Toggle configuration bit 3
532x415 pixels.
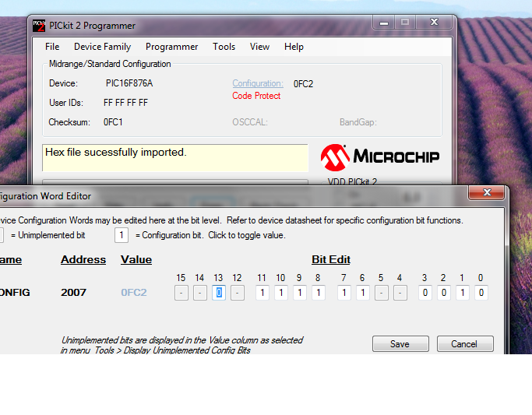(x=425, y=293)
